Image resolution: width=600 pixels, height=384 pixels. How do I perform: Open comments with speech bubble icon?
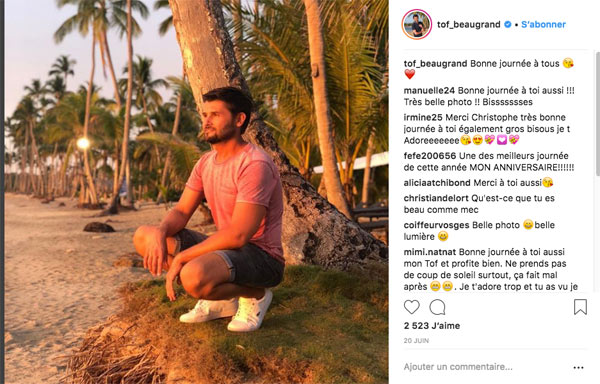coord(437,307)
